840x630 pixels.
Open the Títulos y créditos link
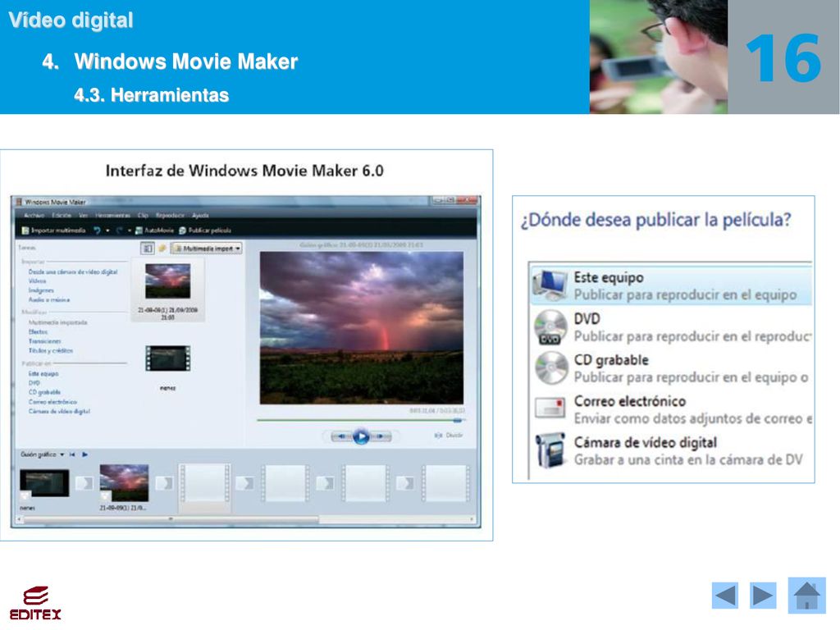tap(50, 351)
